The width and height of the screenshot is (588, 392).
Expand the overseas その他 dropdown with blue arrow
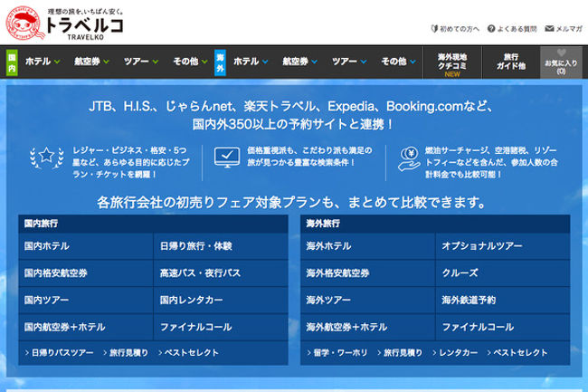399,62
